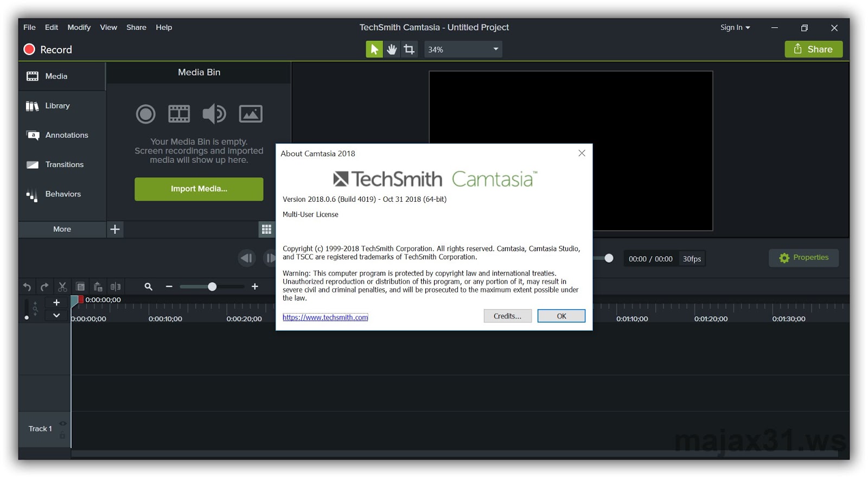The width and height of the screenshot is (868, 478).
Task: Click the 00:00 / 00:00 playback time display
Action: [650, 259]
